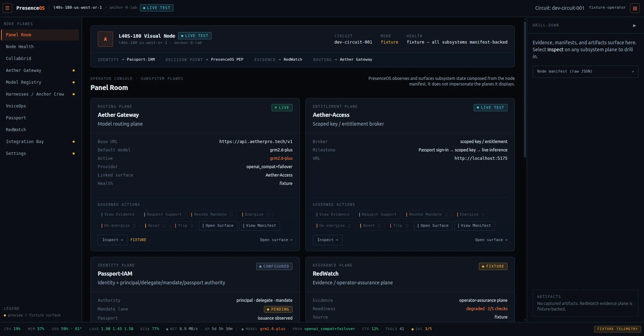Open Harnesses / Anchor Crew item
The width and height of the screenshot is (644, 336).
[40, 94]
